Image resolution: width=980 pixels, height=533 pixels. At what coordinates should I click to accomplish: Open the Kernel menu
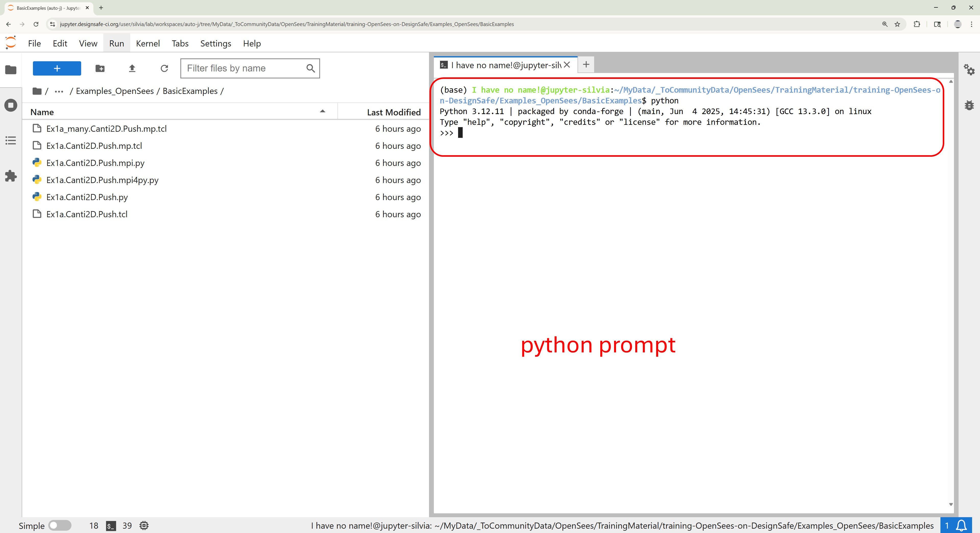click(148, 43)
